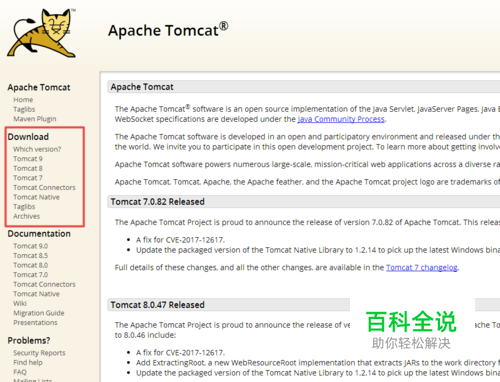Follow the Tomcat 7 changelog link
The image size is (500, 382).
coord(422,268)
